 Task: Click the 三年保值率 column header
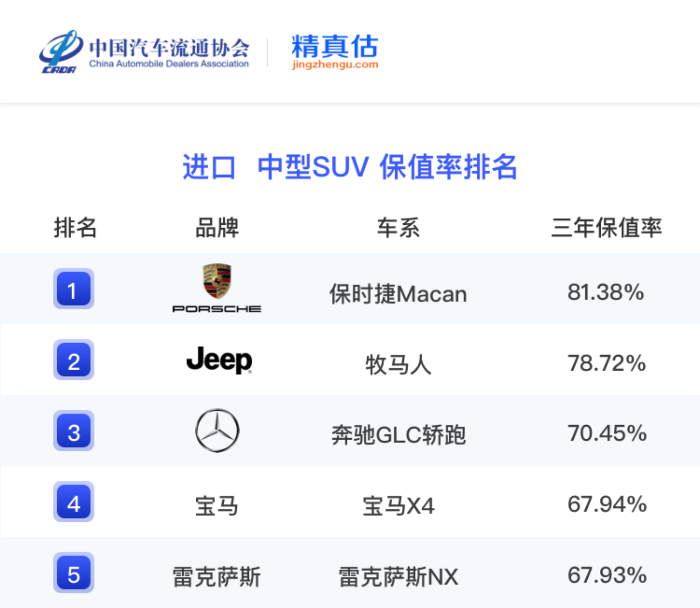click(x=607, y=227)
